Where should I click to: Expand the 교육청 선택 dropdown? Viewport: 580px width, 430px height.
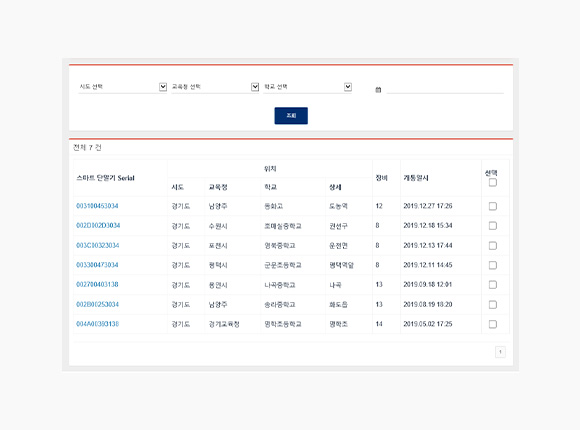pos(215,87)
